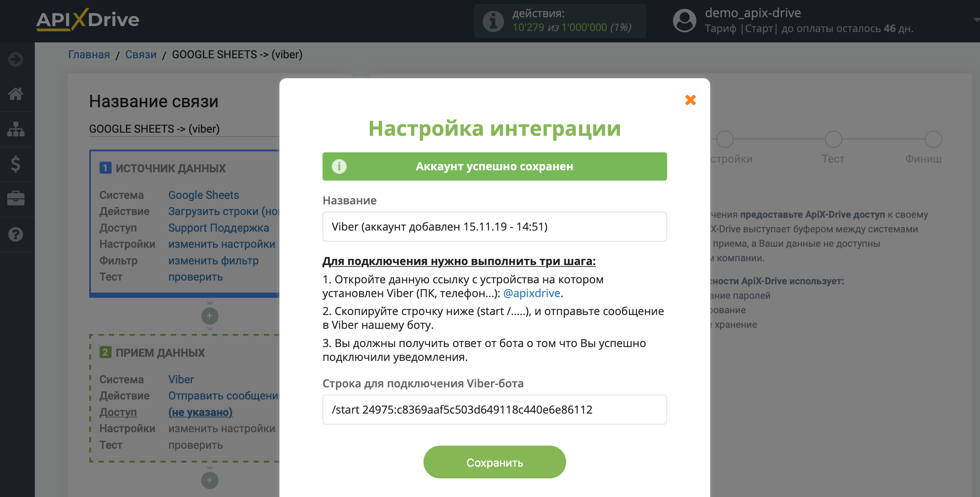This screenshot has width=980, height=497.
Task: Open the @apixdrive Viber link
Action: click(x=531, y=293)
